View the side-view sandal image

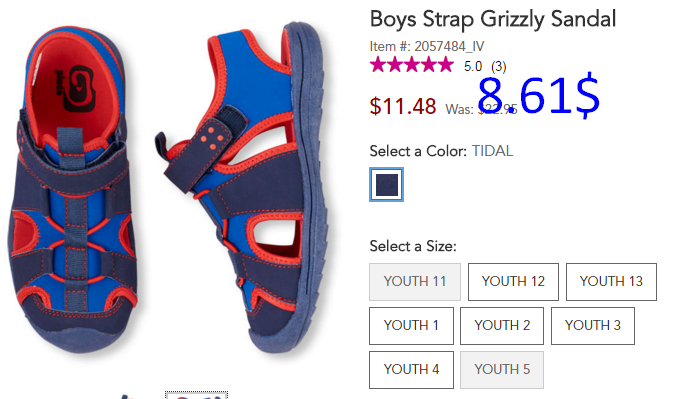pos(242,186)
